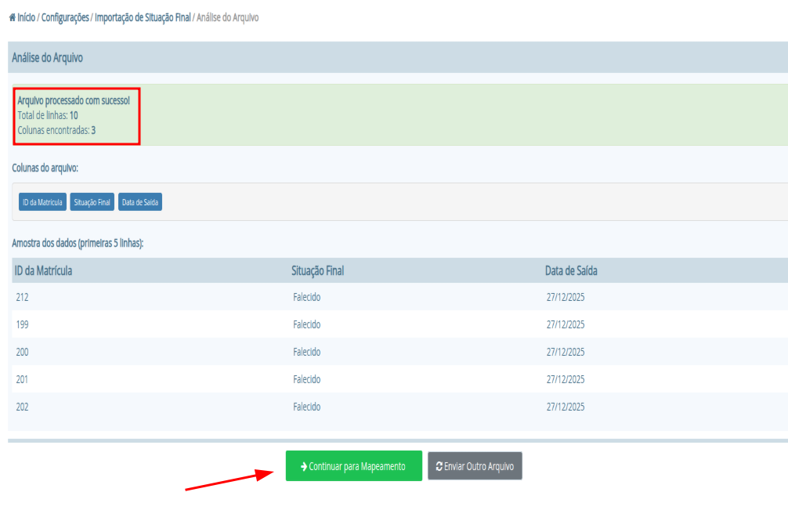Screen dimensions: 788x532
Task: Select the ID da Matrícula column badge
Action: point(42,202)
